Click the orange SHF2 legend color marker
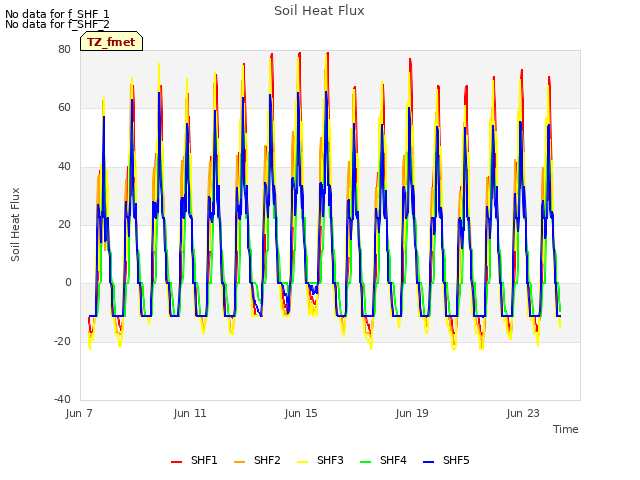The width and height of the screenshot is (640, 480). pyautogui.click(x=240, y=462)
